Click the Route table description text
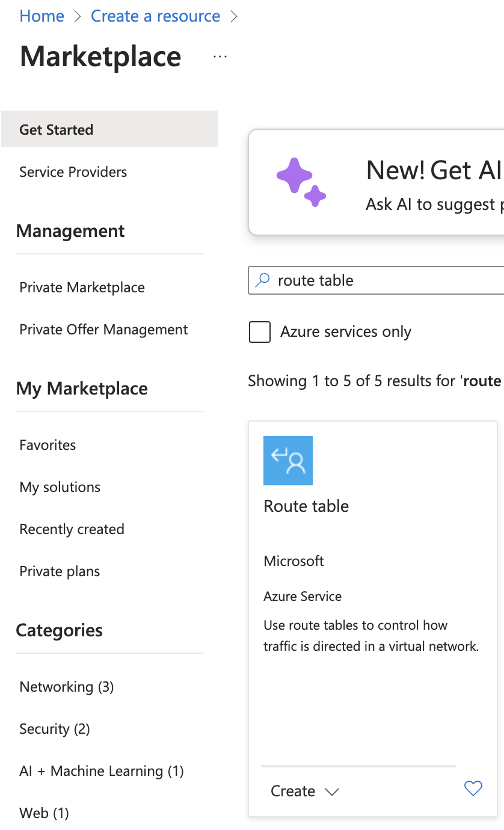504x830 pixels. [371, 636]
